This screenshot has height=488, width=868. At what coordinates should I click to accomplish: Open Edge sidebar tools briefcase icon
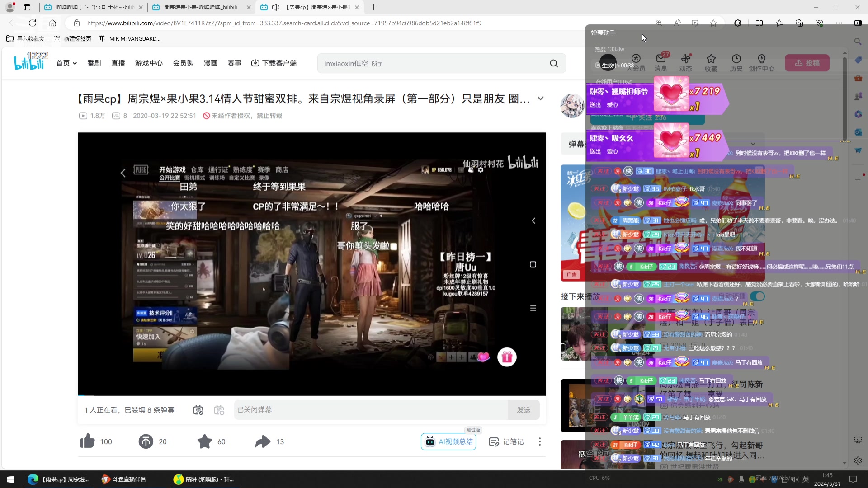pos(858,78)
